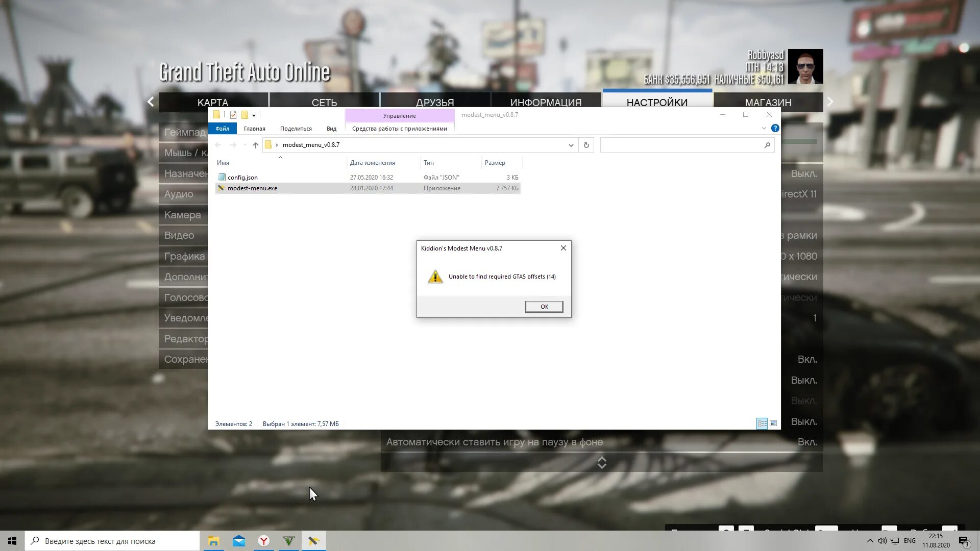Click the warning triangle icon in dialog
The image size is (980, 551).
(435, 277)
